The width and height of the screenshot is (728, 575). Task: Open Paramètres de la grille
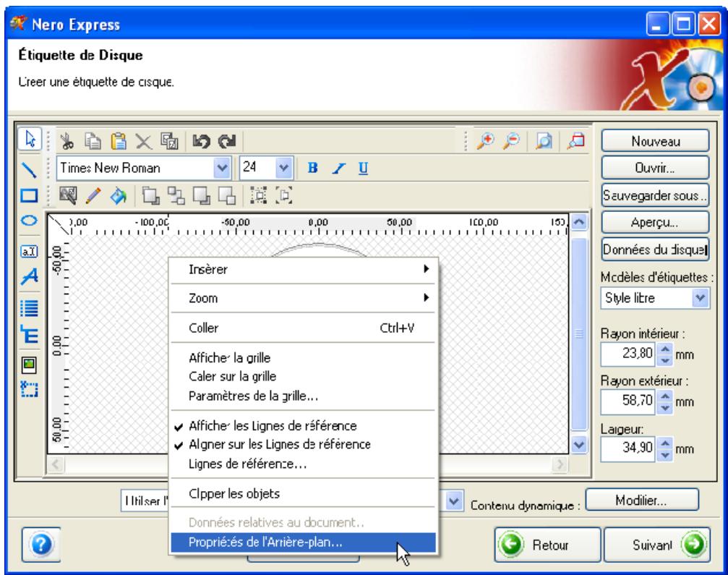303,396
